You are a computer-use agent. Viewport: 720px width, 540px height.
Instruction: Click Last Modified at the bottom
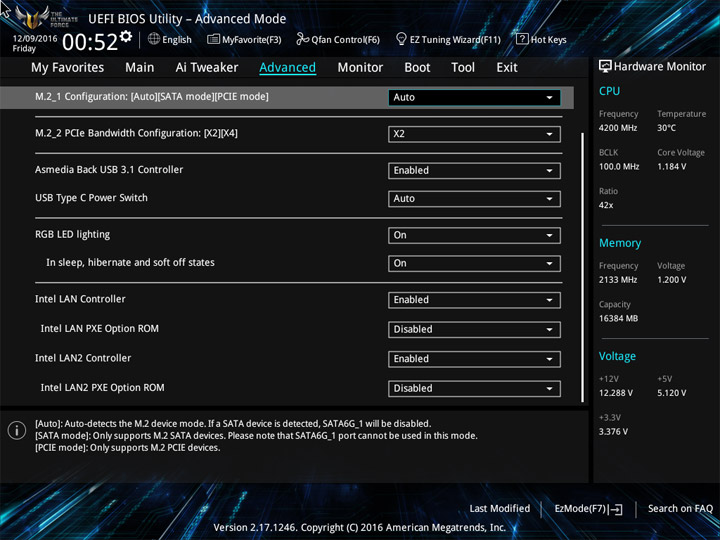pos(500,508)
